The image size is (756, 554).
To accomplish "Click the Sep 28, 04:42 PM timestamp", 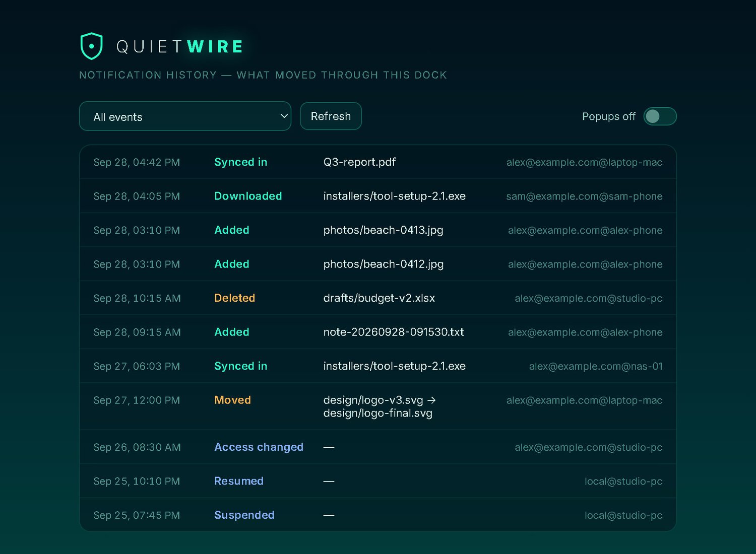I will [x=137, y=162].
